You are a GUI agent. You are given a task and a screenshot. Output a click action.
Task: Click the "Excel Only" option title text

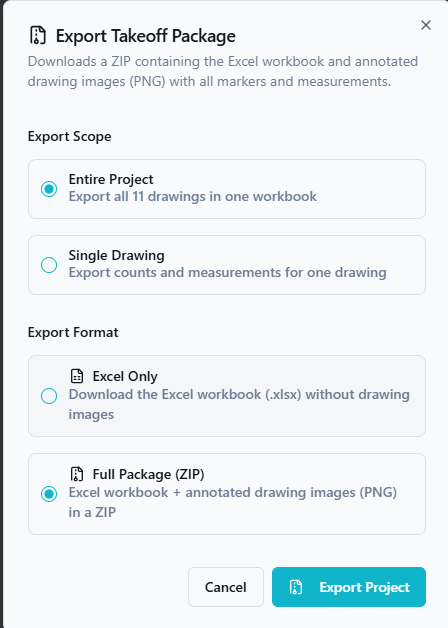pyautogui.click(x=125, y=376)
